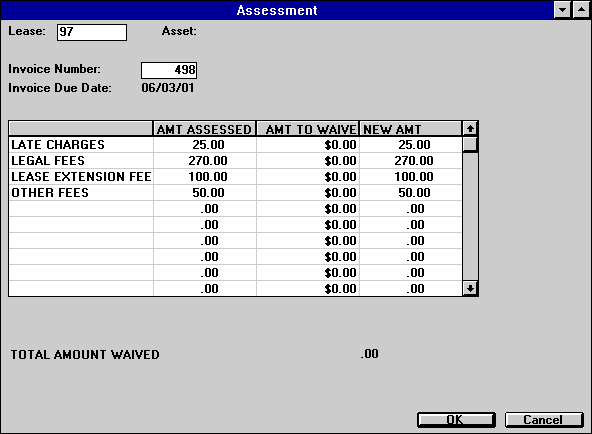Image resolution: width=592 pixels, height=434 pixels.
Task: Select LEASE EXTENSION FEE amount to waive cell
Action: click(x=308, y=177)
